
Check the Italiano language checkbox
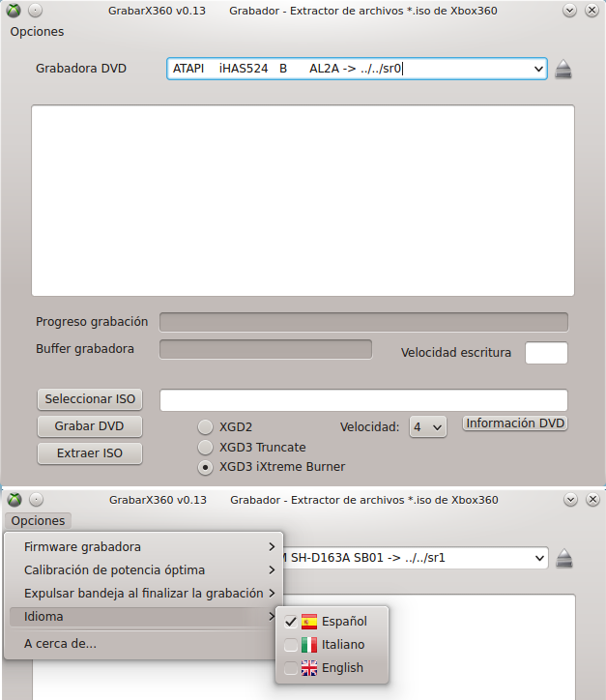(x=291, y=645)
